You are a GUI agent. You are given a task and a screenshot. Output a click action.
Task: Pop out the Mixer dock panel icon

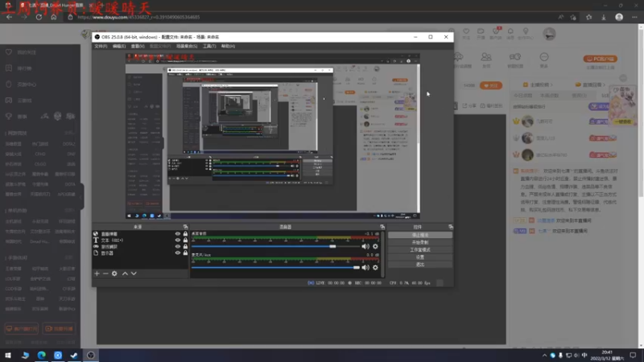click(x=382, y=227)
